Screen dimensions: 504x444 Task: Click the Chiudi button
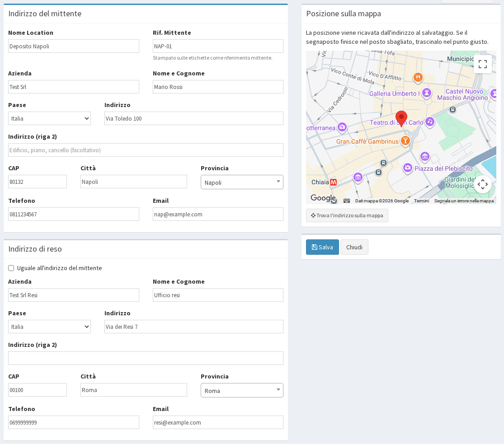354,247
